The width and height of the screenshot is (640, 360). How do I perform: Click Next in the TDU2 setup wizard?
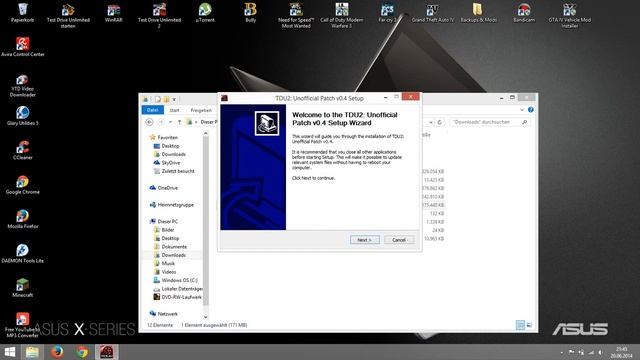point(364,240)
